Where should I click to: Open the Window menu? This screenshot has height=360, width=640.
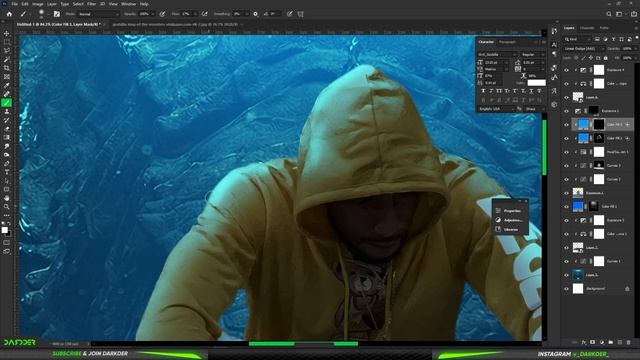coord(129,4)
